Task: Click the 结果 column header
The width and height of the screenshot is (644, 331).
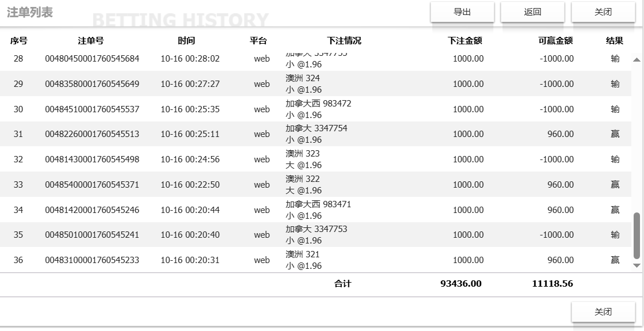Action: [615, 41]
